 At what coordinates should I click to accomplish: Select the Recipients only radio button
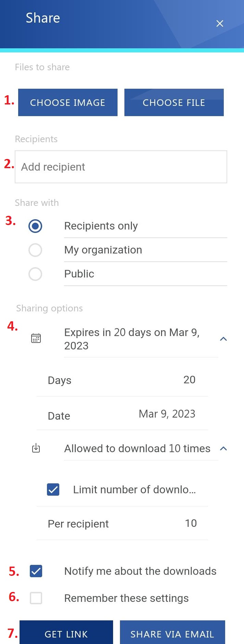(35, 226)
